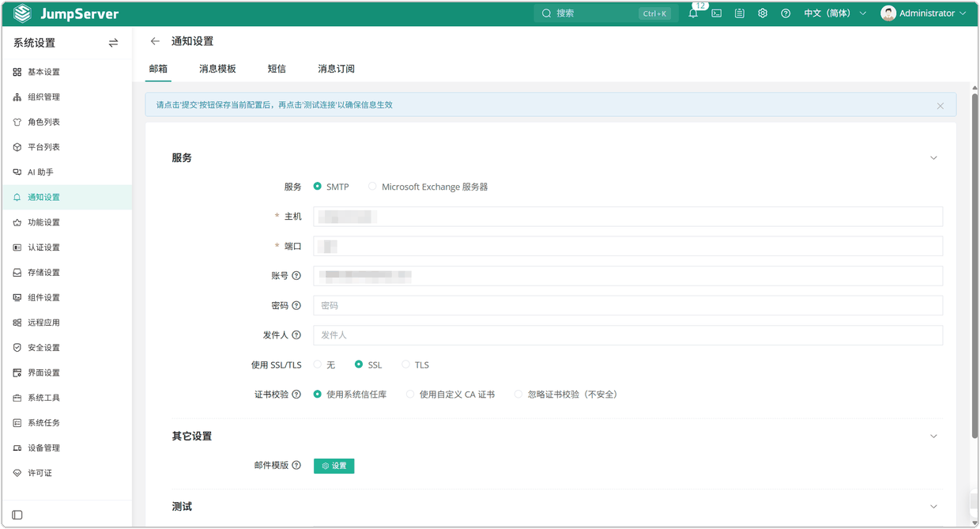Collapse the 服务 section chevron

pos(933,158)
